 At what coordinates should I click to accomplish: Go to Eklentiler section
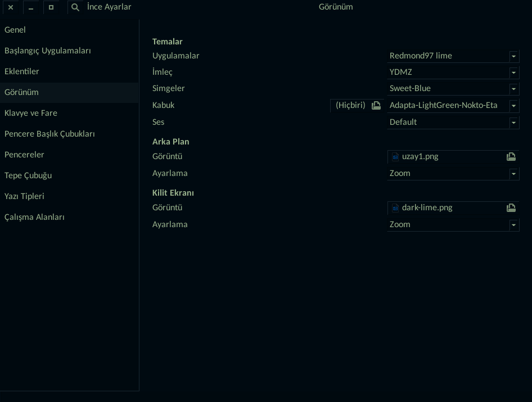pyautogui.click(x=69, y=71)
